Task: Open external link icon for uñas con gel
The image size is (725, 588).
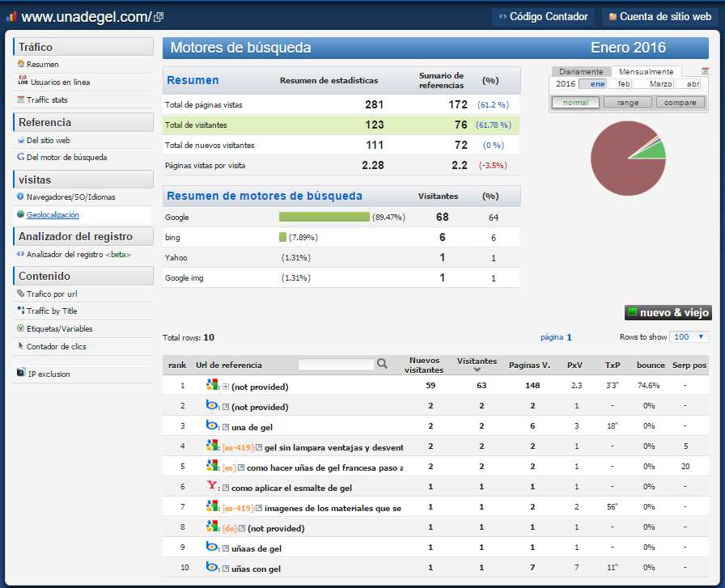Action: pos(226,569)
